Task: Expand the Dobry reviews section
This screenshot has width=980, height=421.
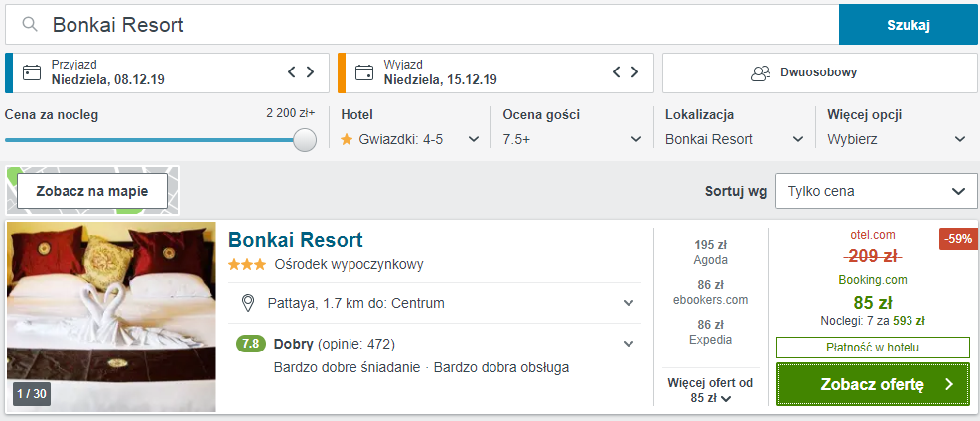Action: click(629, 344)
